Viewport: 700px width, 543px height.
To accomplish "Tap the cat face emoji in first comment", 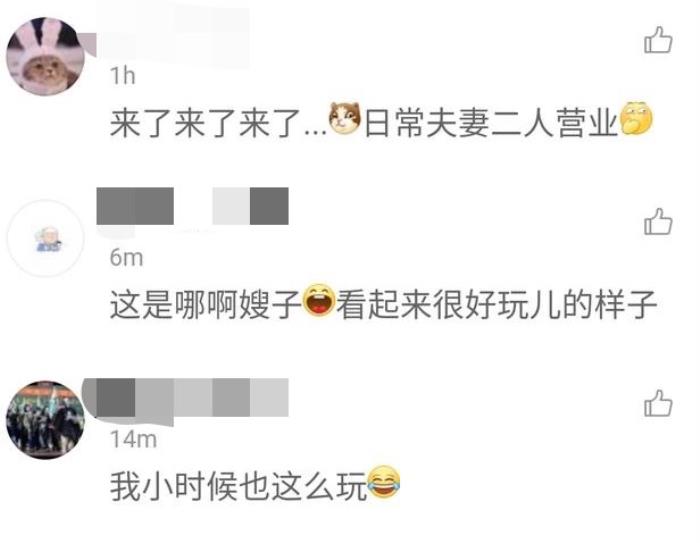I will (345, 118).
